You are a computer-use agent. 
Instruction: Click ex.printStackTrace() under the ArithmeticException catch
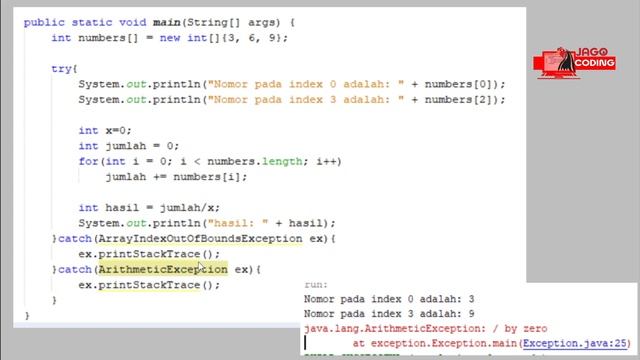click(x=149, y=285)
